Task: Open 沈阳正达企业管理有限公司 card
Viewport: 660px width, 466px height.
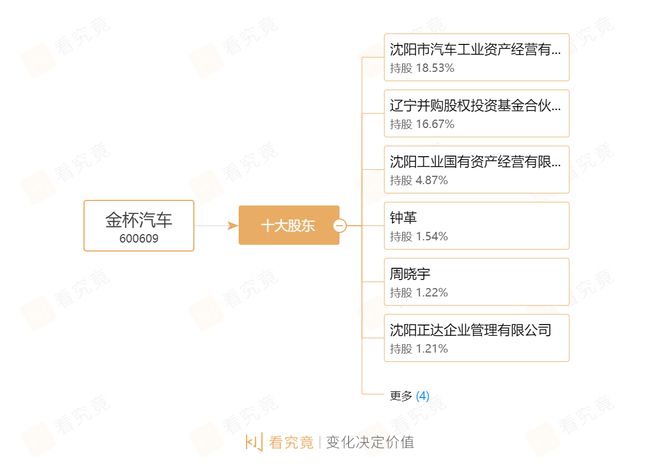Action: pyautogui.click(x=476, y=338)
